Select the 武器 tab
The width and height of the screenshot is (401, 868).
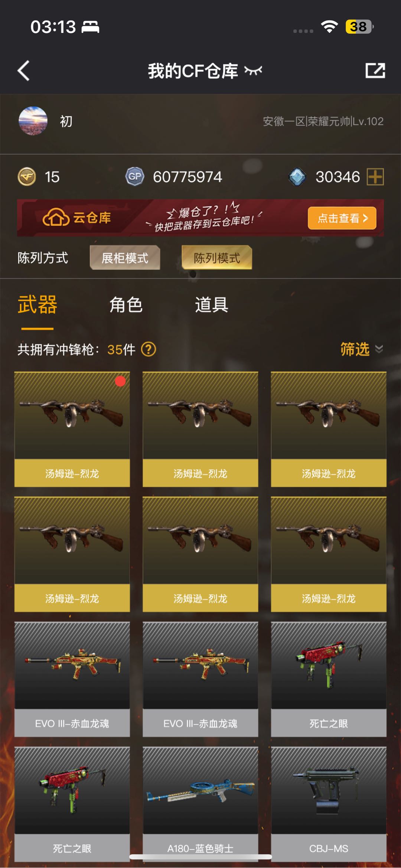(38, 305)
